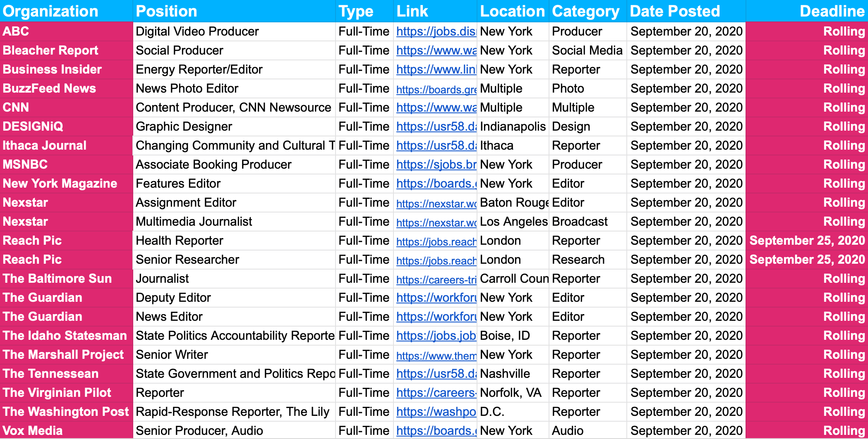
Task: Follow the MSNBC Associate Booking Producer link
Action: coord(436,165)
